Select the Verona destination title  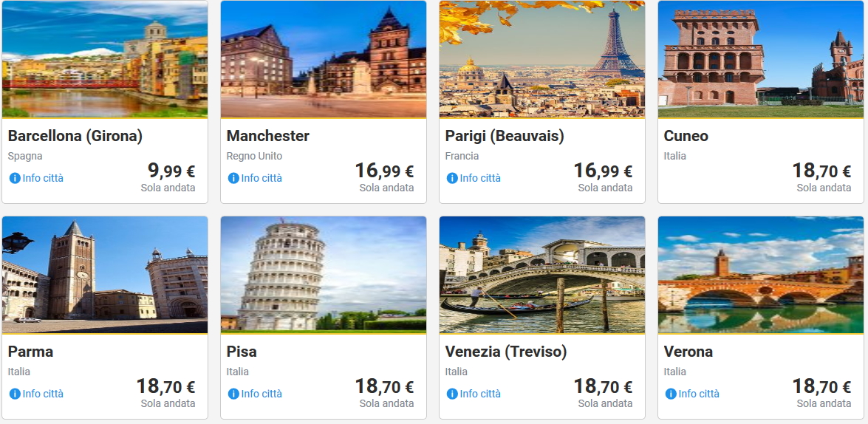pos(688,352)
